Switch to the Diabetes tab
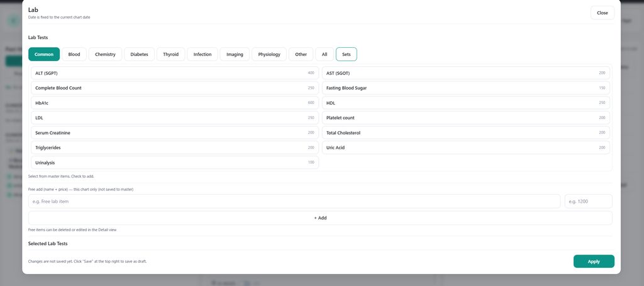This screenshot has width=644, height=286. click(139, 54)
